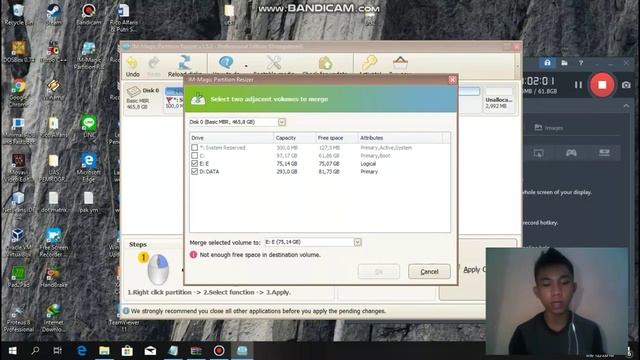Open the Merge selected volume to dropdown

pos(358,242)
